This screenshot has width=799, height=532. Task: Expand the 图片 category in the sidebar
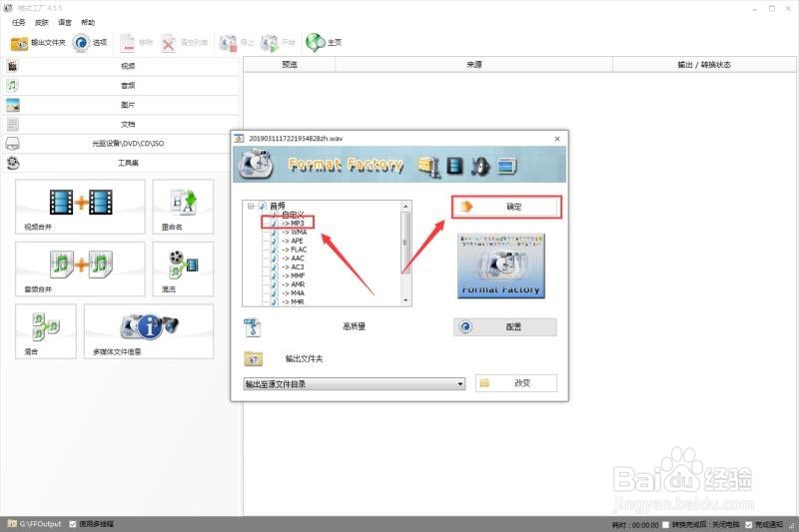point(121,105)
